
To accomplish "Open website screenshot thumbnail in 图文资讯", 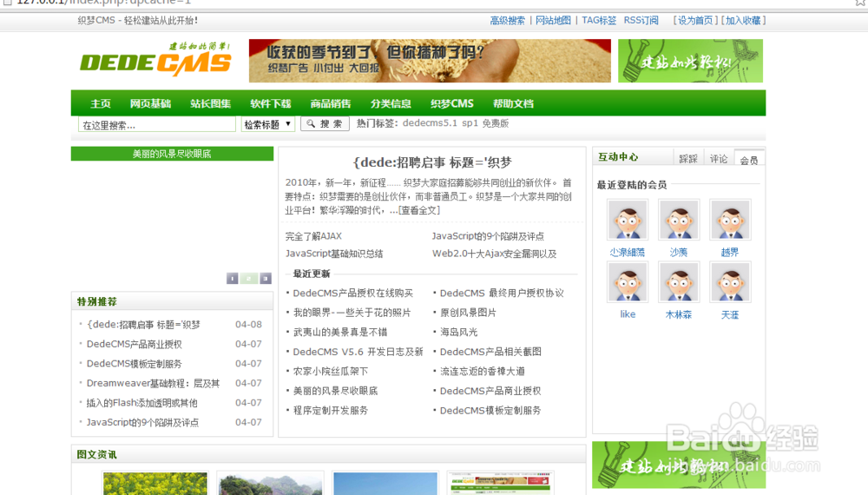I will click(x=501, y=484).
